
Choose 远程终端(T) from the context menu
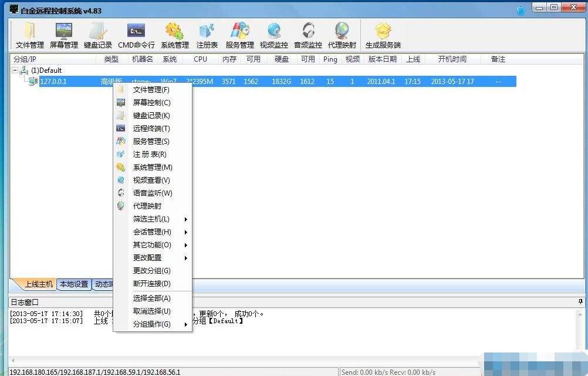151,129
